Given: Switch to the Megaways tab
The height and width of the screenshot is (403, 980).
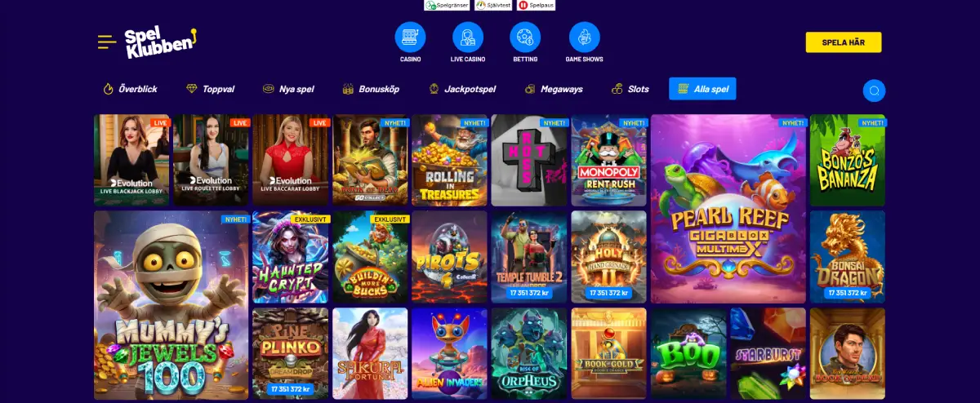Looking at the screenshot, I should pos(553,89).
